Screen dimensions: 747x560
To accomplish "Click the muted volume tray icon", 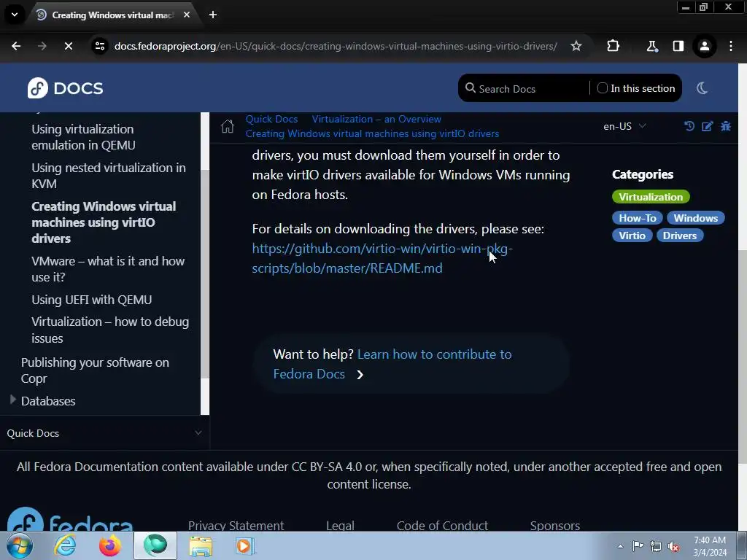I will [x=673, y=546].
